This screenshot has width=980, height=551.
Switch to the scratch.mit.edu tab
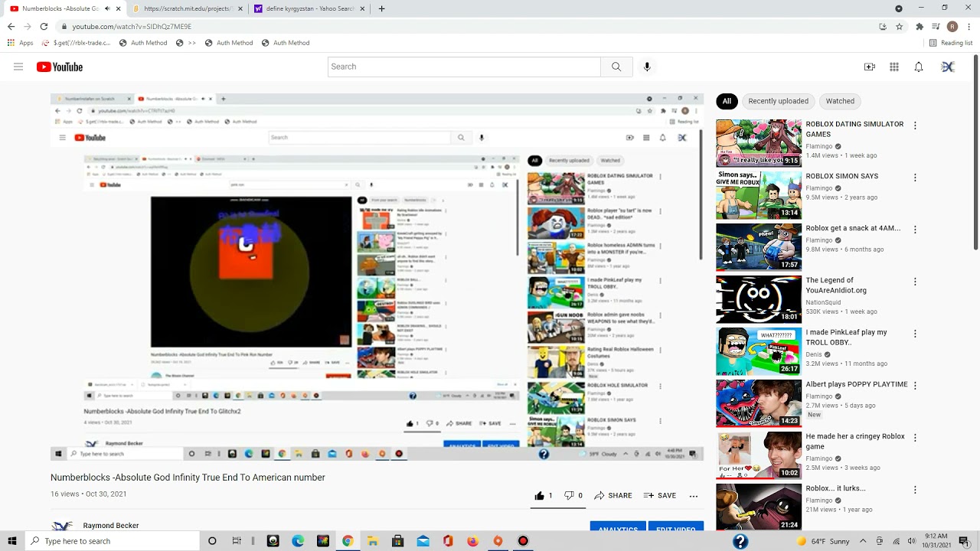pos(186,8)
